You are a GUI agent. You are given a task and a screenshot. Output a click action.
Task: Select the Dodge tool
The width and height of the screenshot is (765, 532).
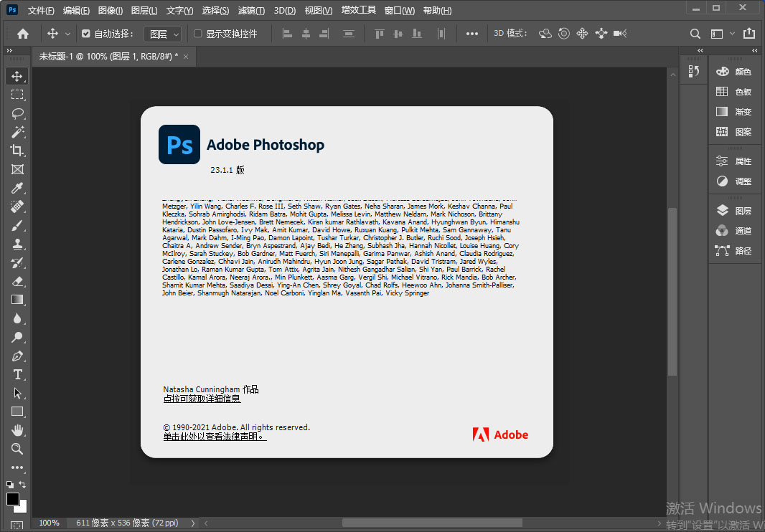tap(17, 337)
